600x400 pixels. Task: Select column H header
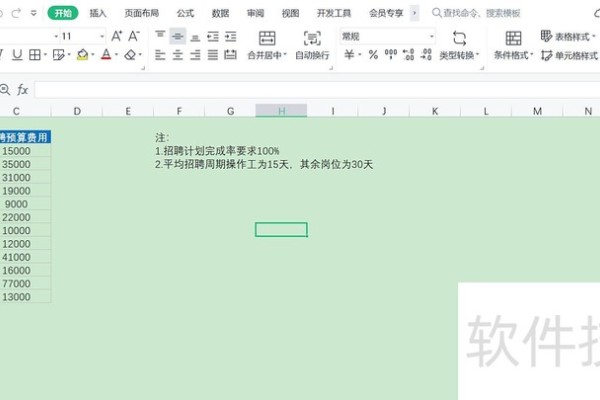(x=281, y=111)
